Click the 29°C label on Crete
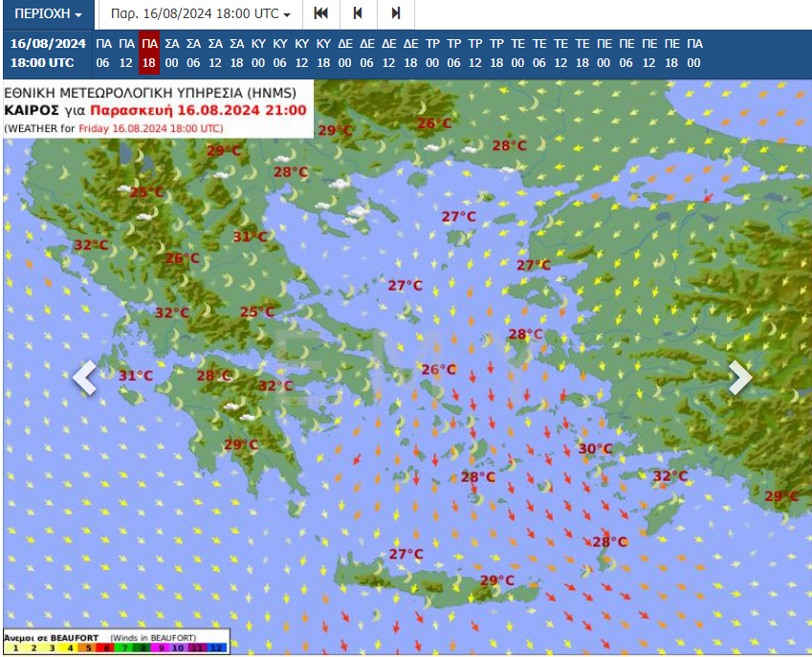The height and width of the screenshot is (657, 812). (x=496, y=580)
